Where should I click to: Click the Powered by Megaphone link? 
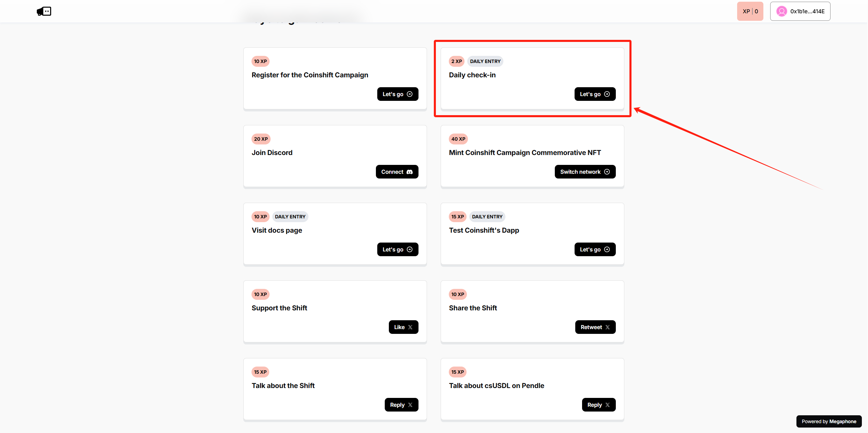tap(829, 421)
